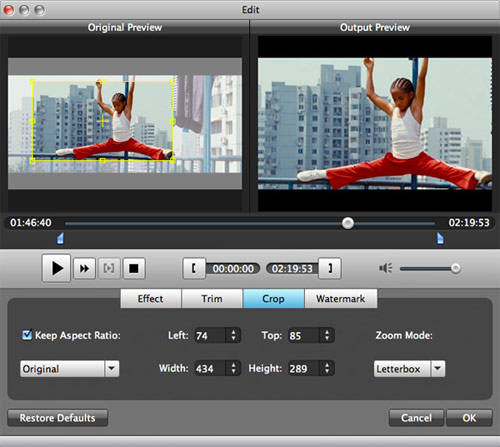Click the Play button
500x447 pixels.
pyautogui.click(x=56, y=268)
